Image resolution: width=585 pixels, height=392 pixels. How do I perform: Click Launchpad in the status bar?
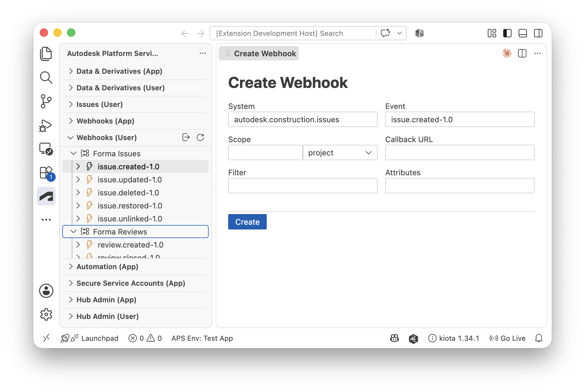point(89,338)
